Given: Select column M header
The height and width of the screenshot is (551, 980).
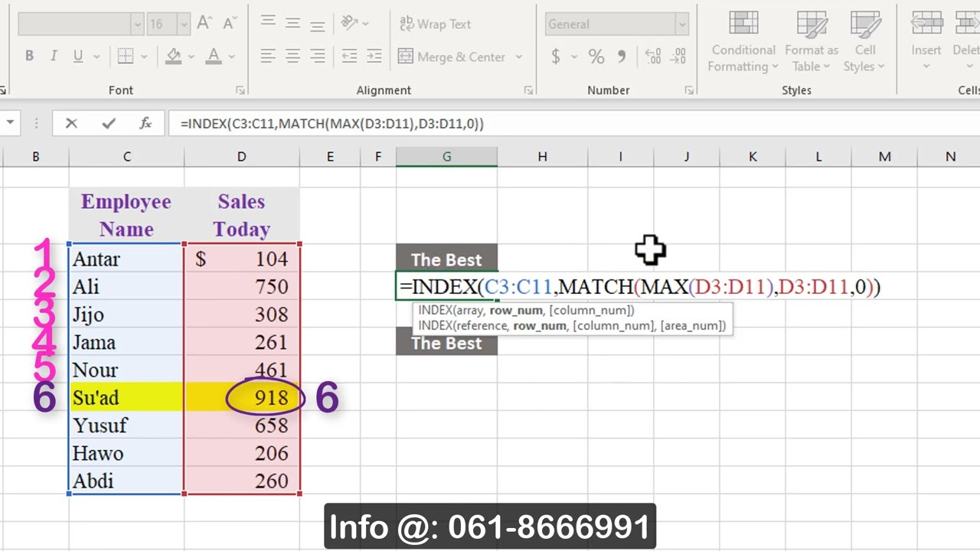Looking at the screenshot, I should tap(884, 156).
